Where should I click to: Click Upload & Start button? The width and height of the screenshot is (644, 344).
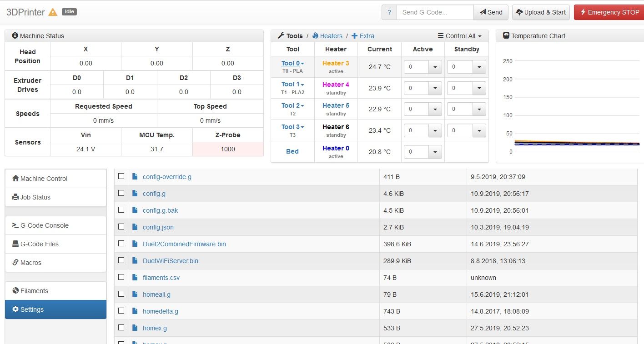click(541, 12)
